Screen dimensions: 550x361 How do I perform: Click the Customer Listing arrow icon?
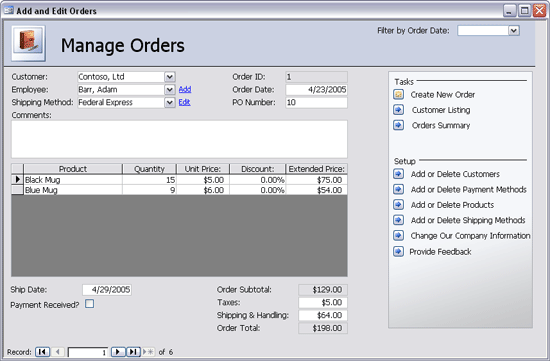coord(398,110)
